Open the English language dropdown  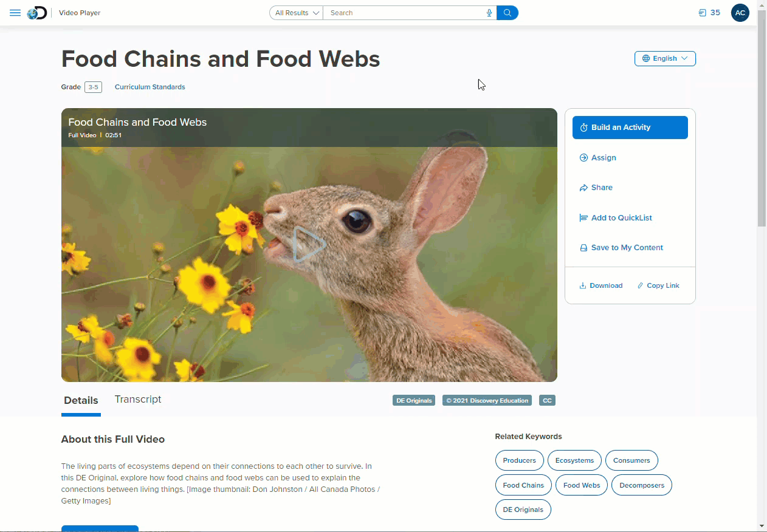tap(665, 58)
